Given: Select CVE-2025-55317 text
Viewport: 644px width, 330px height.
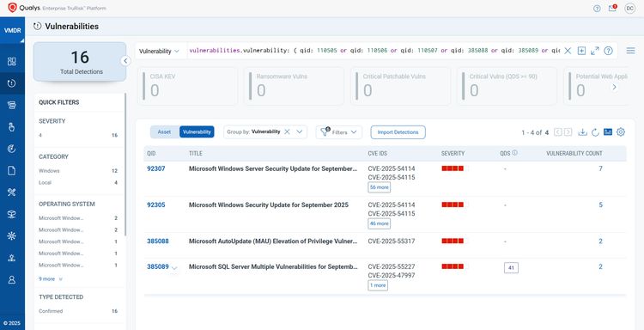Looking at the screenshot, I should [x=392, y=241].
